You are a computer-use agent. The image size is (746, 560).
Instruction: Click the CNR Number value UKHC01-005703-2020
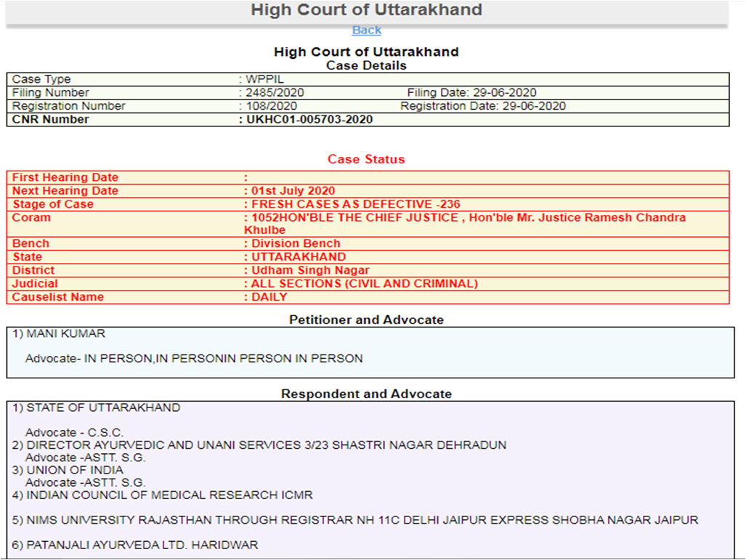(x=309, y=119)
